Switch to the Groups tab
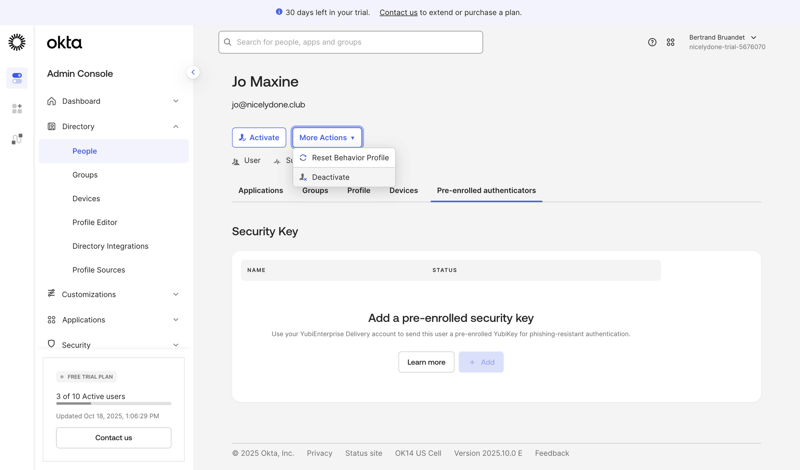 tap(315, 190)
